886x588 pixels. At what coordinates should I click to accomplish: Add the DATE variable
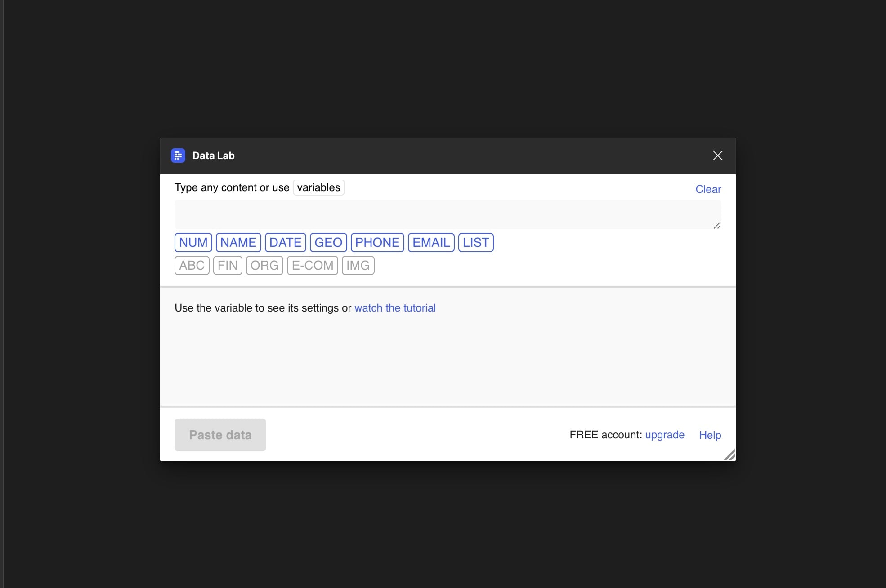pyautogui.click(x=285, y=243)
